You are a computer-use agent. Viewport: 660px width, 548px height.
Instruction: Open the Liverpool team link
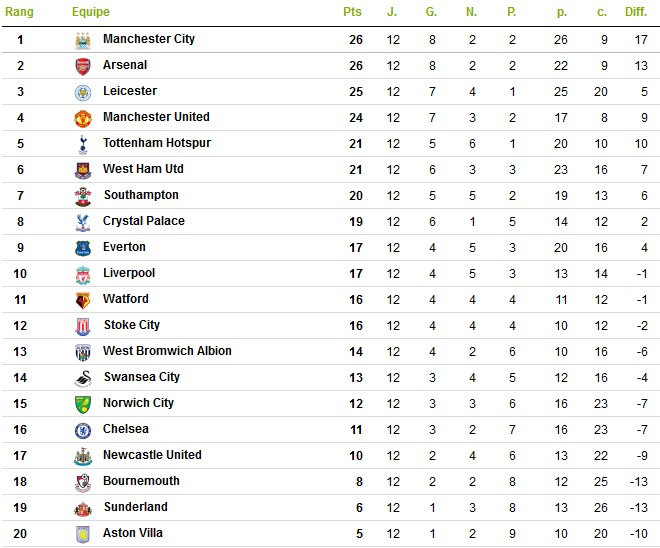(128, 273)
